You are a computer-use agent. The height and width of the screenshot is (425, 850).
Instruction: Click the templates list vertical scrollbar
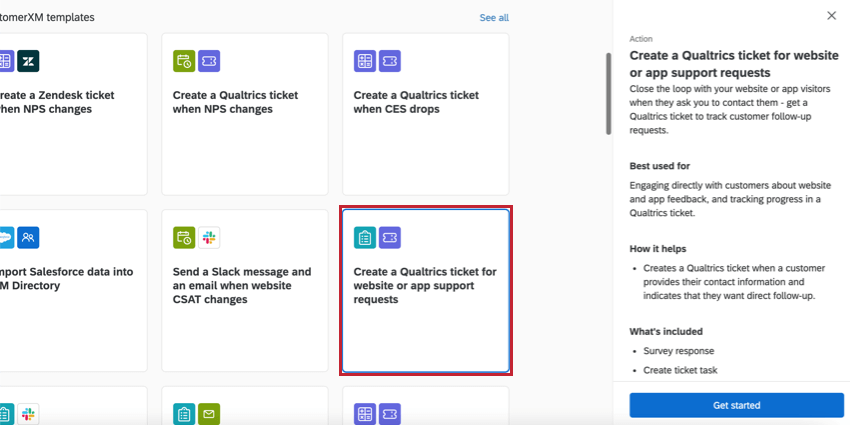tap(607, 93)
